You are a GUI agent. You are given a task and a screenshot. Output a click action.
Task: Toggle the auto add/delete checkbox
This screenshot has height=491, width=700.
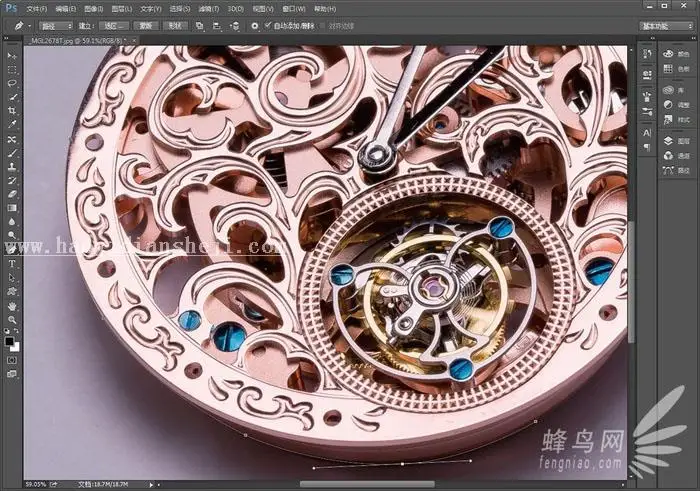tap(268, 25)
